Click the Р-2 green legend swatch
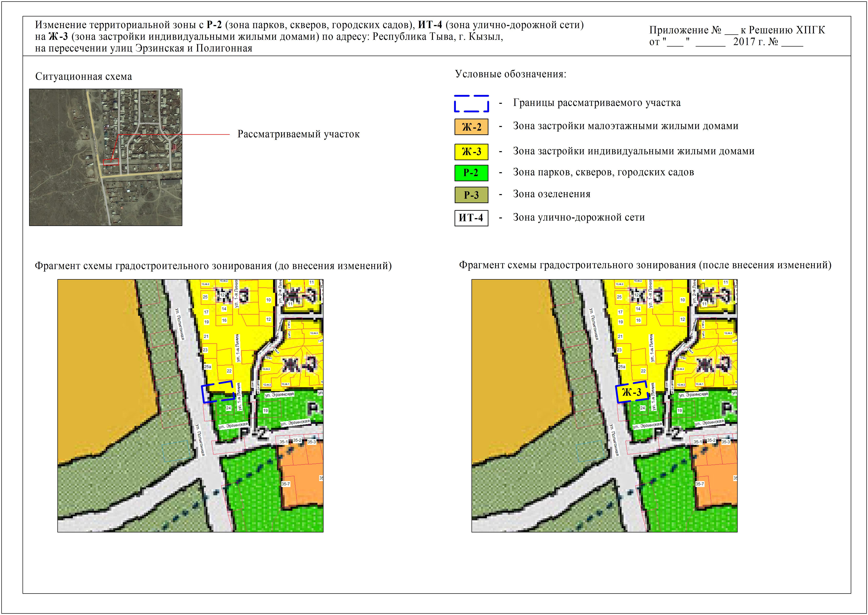Image resolution: width=868 pixels, height=615 pixels. (471, 173)
